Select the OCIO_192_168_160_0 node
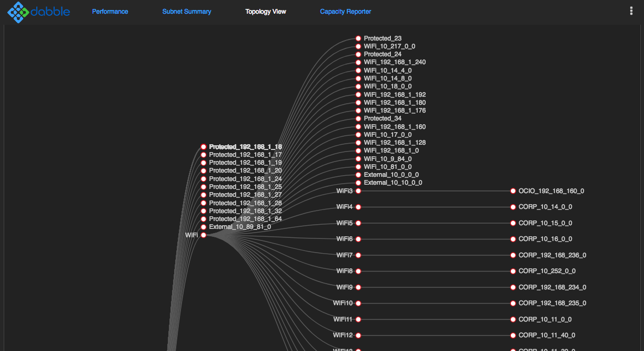The image size is (644, 351). tap(513, 191)
